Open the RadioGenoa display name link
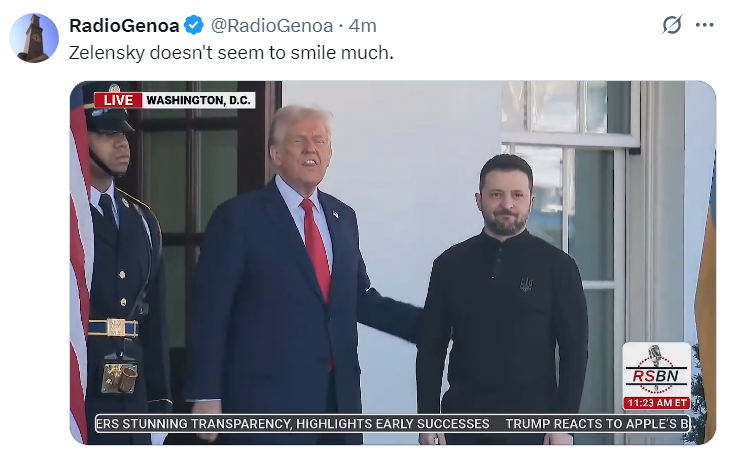This screenshot has width=732, height=457. [x=124, y=26]
